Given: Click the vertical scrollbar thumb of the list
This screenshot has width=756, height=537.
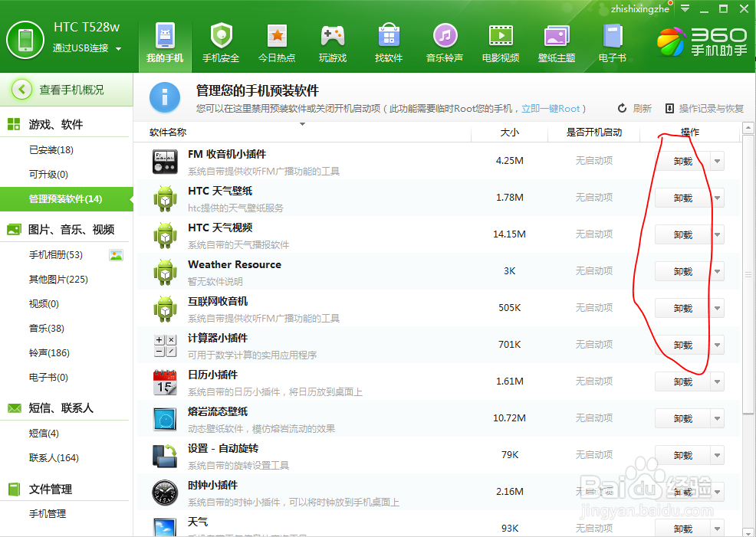Looking at the screenshot, I should [x=748, y=274].
